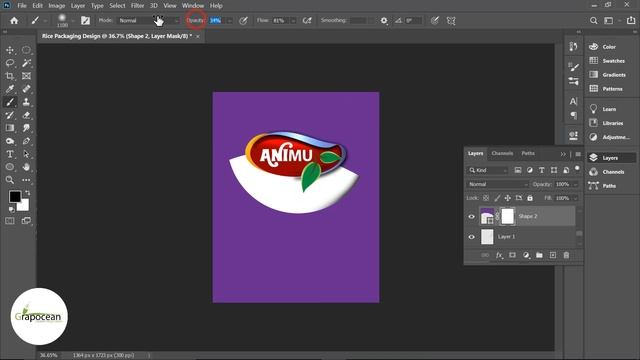Click the Home button in options bar
The image size is (640, 360).
[x=14, y=20]
